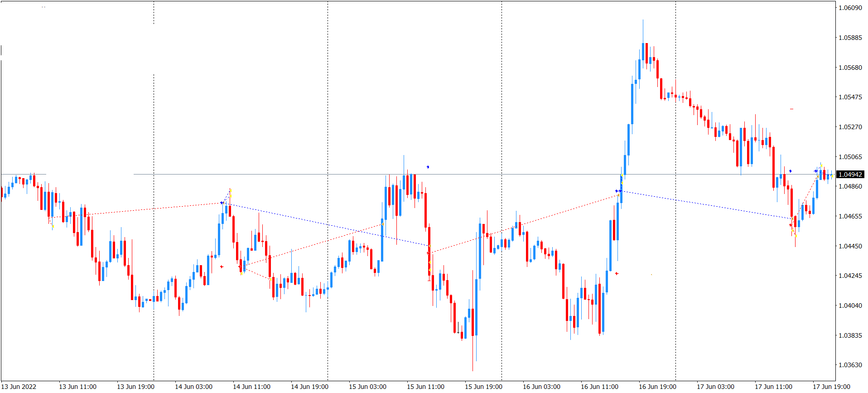The width and height of the screenshot is (868, 393).
Task: Click the 1.04450 price axis label
Action: pyautogui.click(x=850, y=246)
